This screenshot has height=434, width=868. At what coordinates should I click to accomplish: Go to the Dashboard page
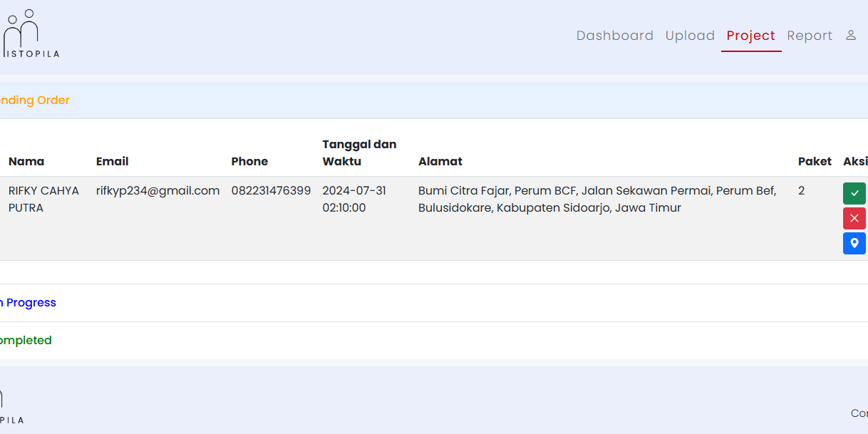614,36
